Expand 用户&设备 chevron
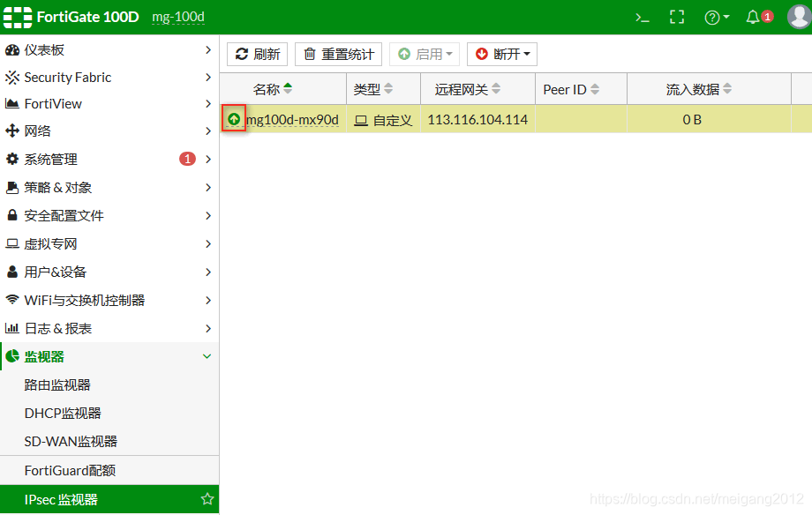 (207, 272)
